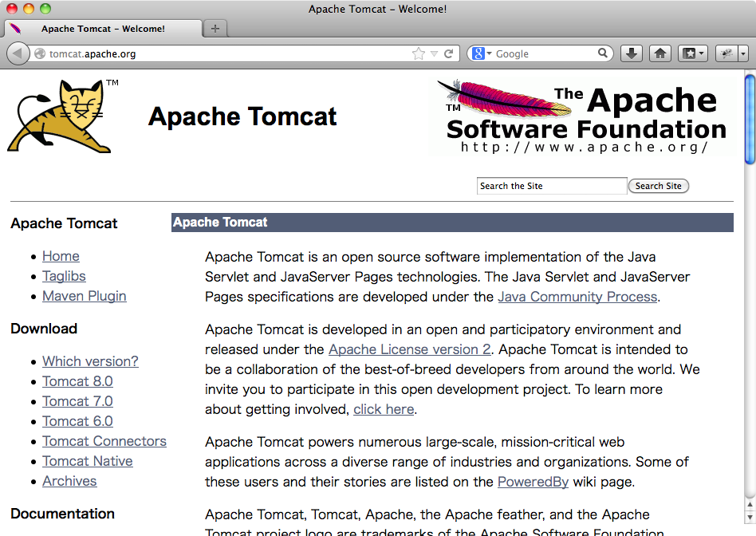Go to Tomcat 8.0 download link
The height and width of the screenshot is (536, 756).
[x=77, y=381]
